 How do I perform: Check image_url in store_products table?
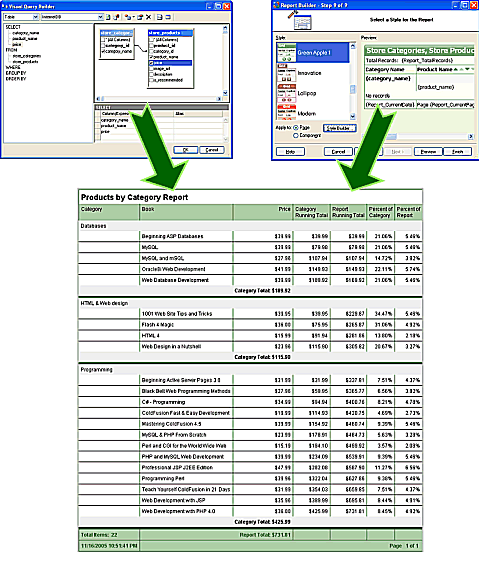152,69
